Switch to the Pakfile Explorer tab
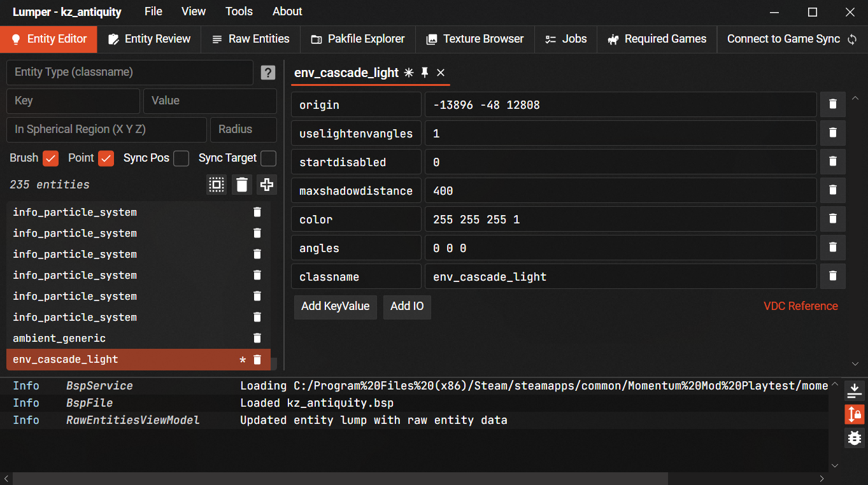Image resolution: width=868 pixels, height=485 pixels. 357,39
